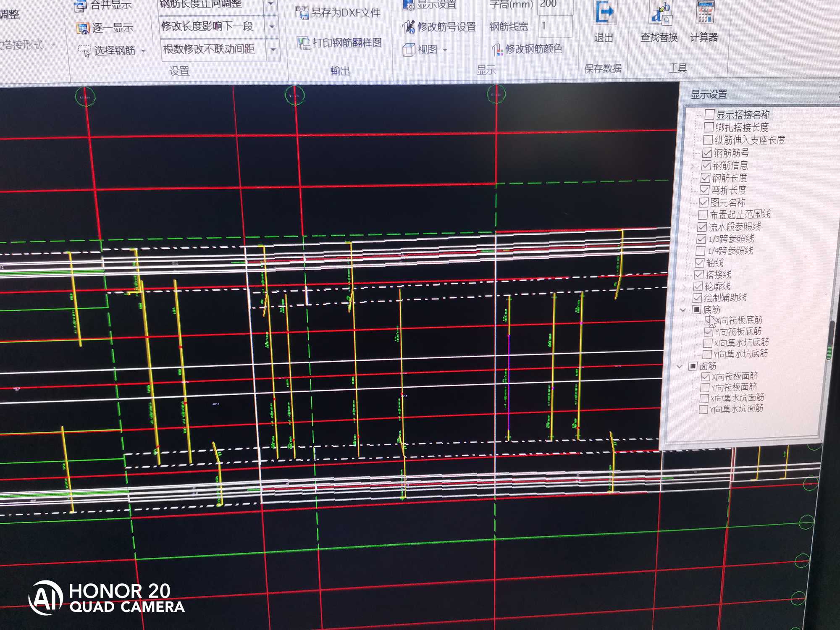This screenshot has width=840, height=630.
Task: Click the 工具 ribbon group label
Action: coord(677,68)
